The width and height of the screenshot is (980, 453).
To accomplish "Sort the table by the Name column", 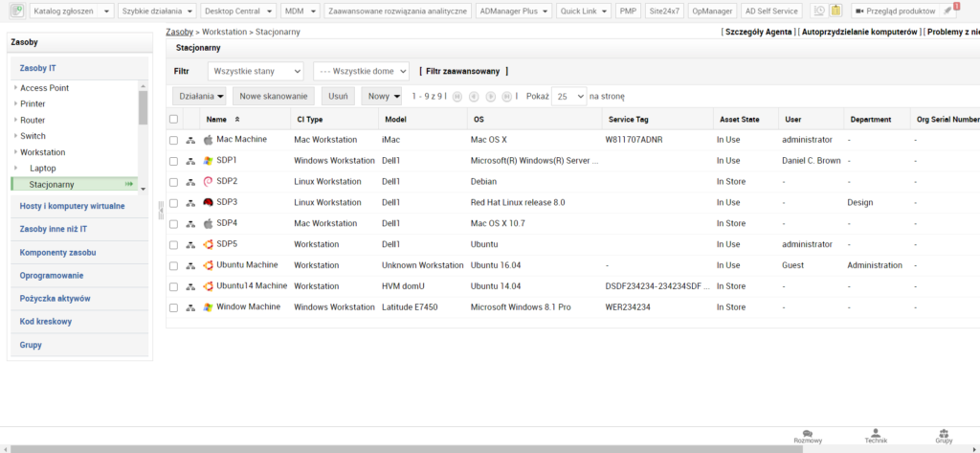I will pos(216,120).
